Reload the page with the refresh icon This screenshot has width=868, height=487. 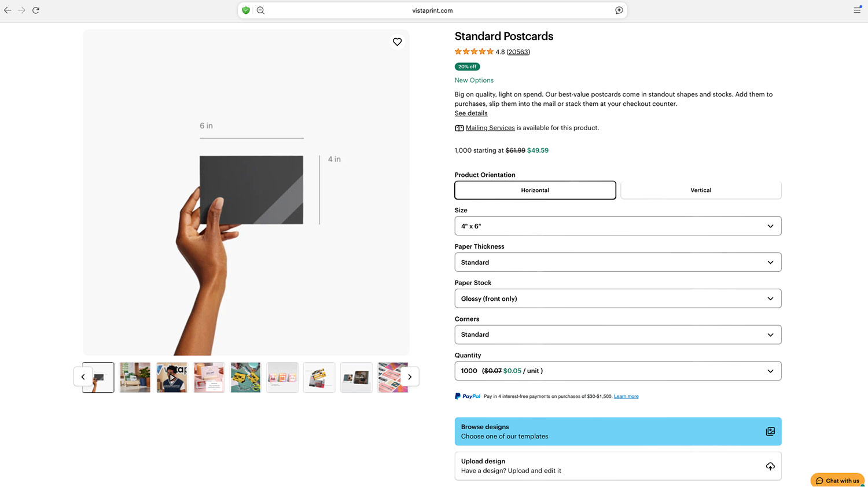click(x=36, y=10)
